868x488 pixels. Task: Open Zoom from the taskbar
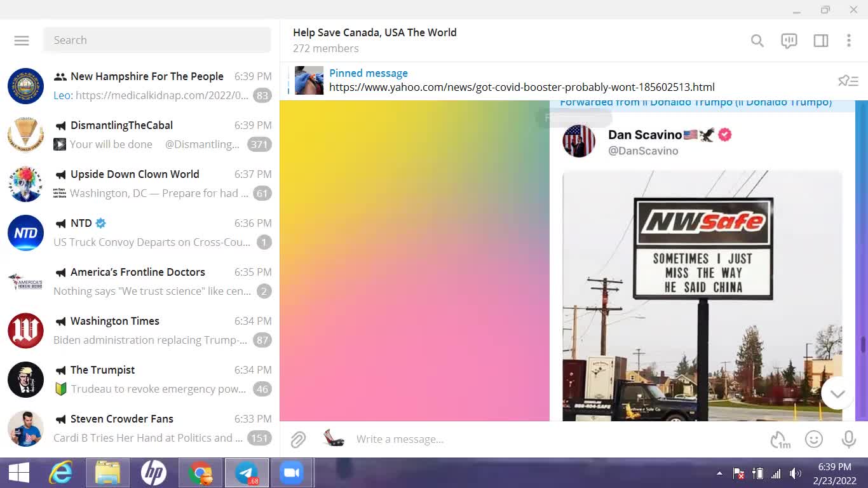click(292, 473)
